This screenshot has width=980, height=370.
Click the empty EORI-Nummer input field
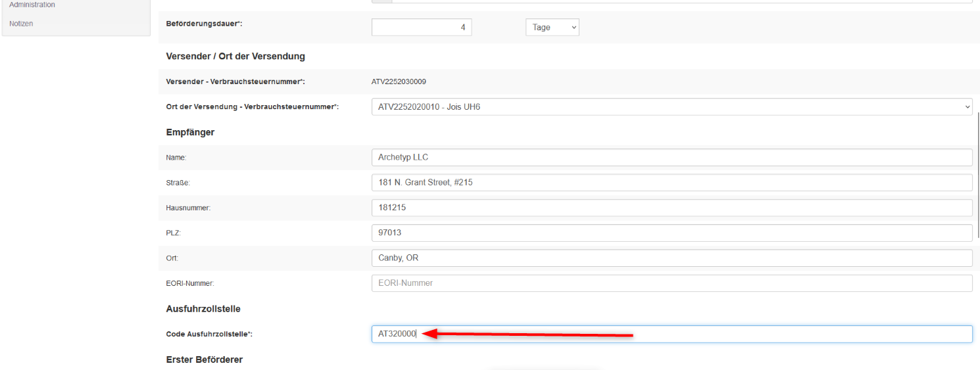pyautogui.click(x=672, y=283)
